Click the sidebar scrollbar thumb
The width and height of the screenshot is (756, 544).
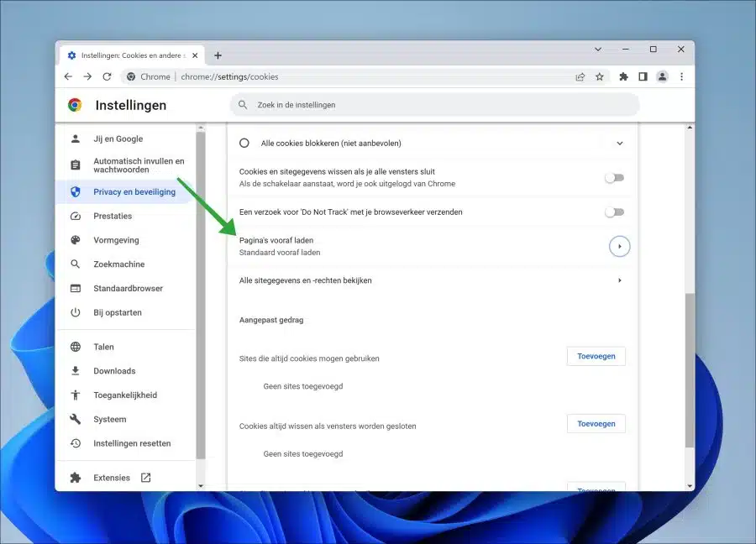click(x=201, y=295)
